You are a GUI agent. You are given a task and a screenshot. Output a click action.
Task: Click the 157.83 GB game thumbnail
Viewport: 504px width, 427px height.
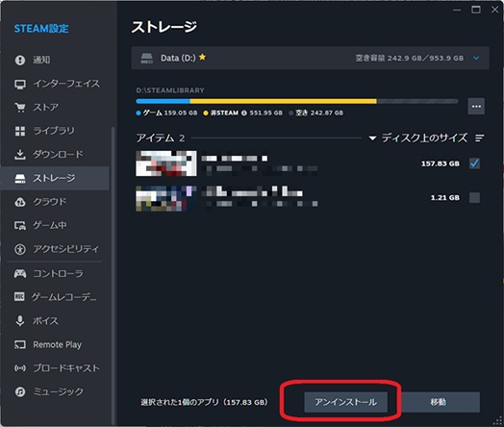pyautogui.click(x=165, y=163)
